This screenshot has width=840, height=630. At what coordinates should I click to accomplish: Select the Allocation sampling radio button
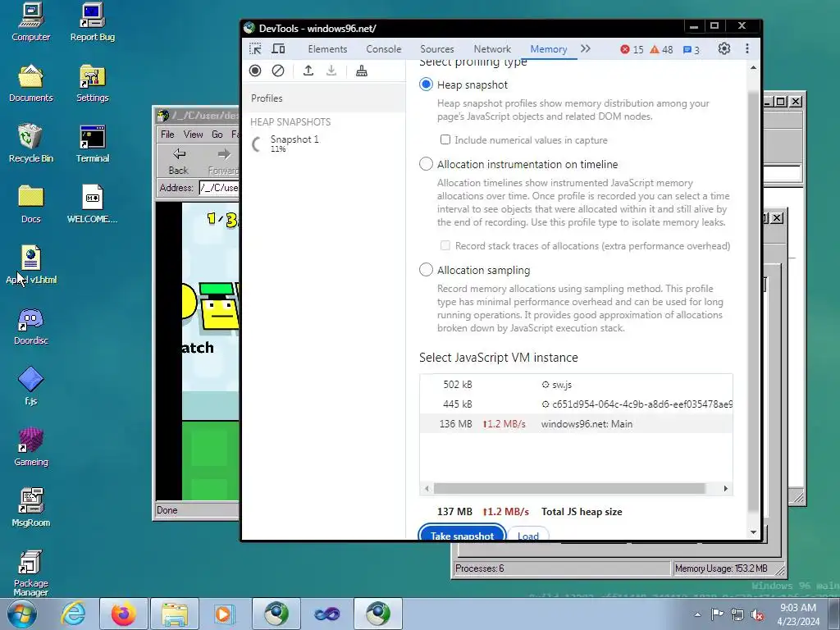426,270
